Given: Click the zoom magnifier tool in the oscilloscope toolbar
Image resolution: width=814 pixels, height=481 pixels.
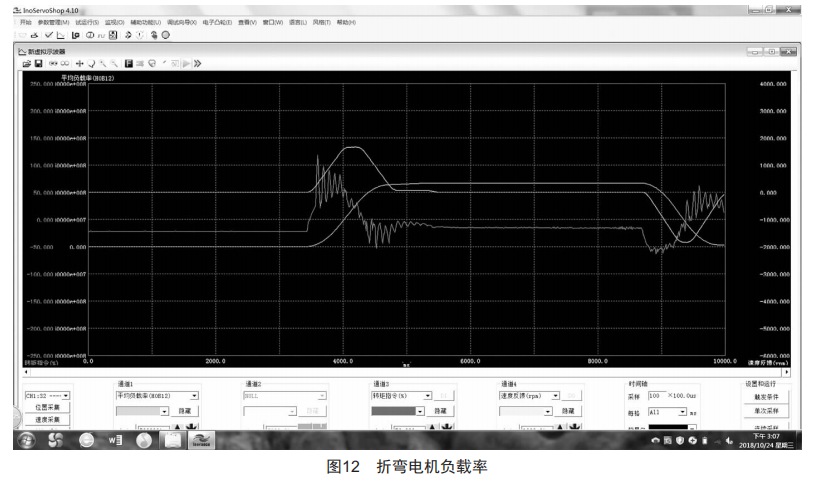Looking at the screenshot, I should point(105,63).
